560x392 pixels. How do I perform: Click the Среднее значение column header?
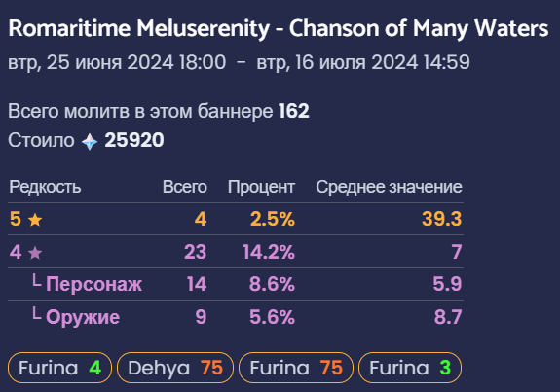click(x=389, y=187)
